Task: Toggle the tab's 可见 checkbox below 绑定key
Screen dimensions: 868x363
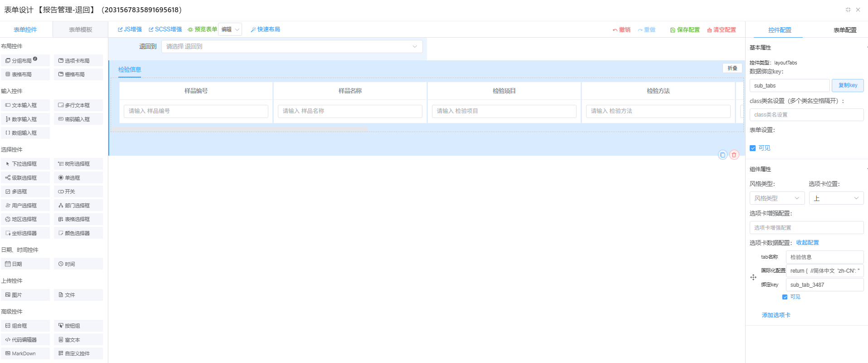Action: (785, 297)
